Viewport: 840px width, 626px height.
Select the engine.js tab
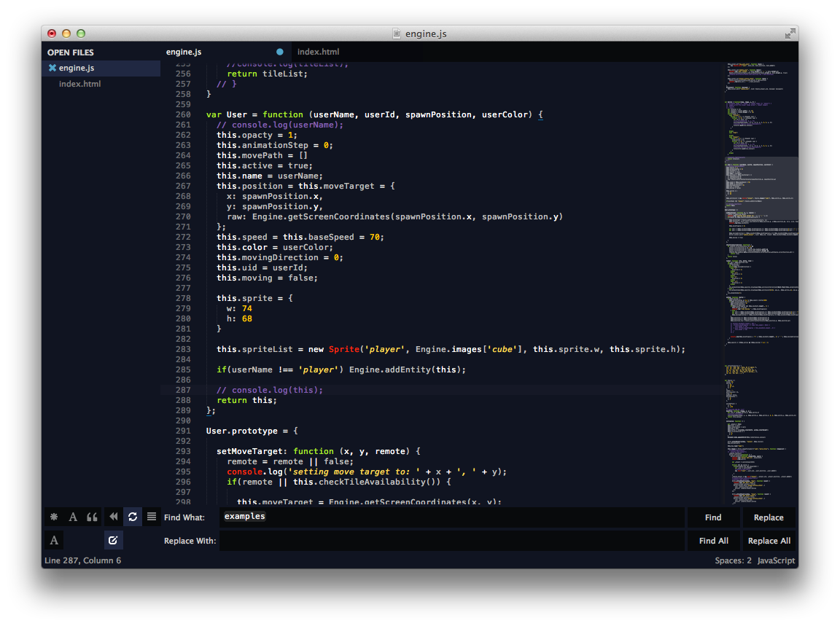(184, 52)
